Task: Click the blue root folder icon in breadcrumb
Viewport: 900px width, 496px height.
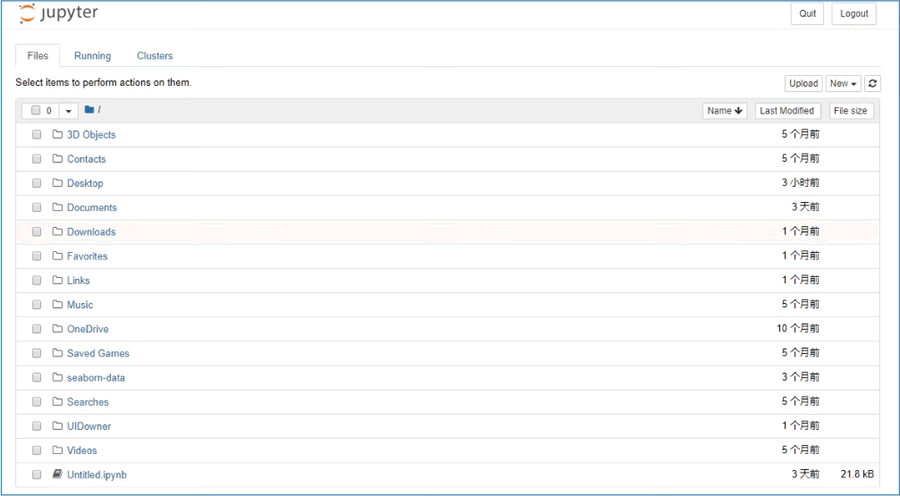Action: 89,110
